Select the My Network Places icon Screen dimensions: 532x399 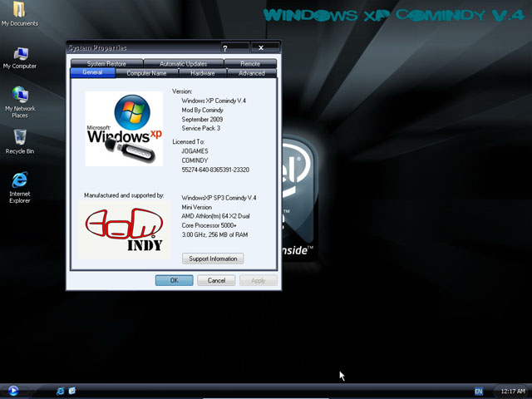[20, 101]
